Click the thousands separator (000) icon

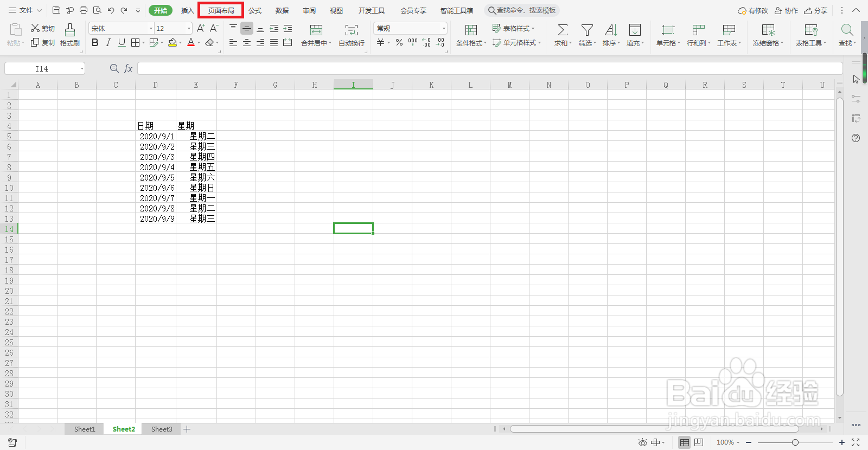pos(413,42)
